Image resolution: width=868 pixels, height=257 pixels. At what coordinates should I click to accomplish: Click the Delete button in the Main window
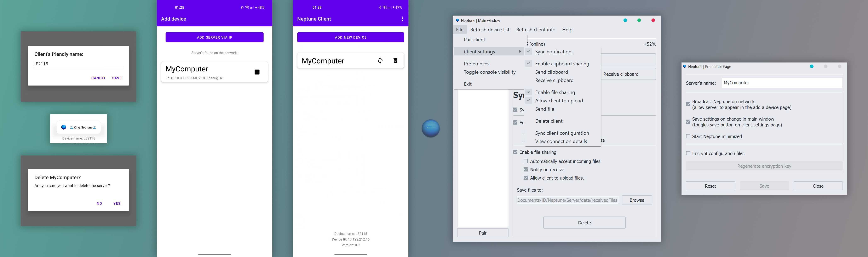[584, 223]
